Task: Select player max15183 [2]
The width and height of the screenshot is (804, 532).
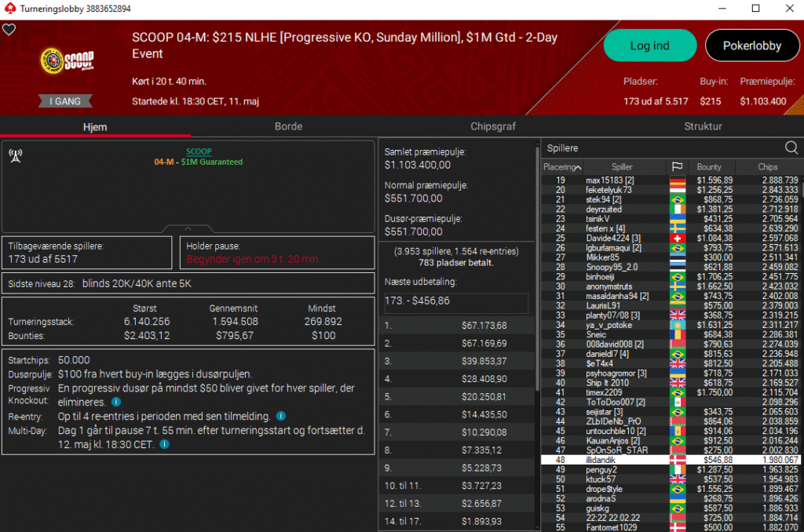Action: click(x=671, y=180)
